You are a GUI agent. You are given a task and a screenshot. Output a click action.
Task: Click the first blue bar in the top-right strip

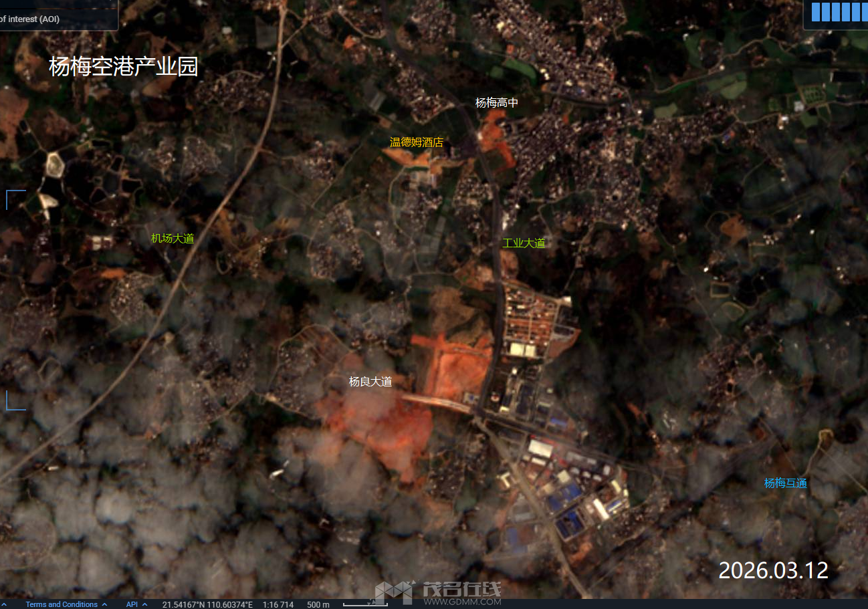click(816, 11)
